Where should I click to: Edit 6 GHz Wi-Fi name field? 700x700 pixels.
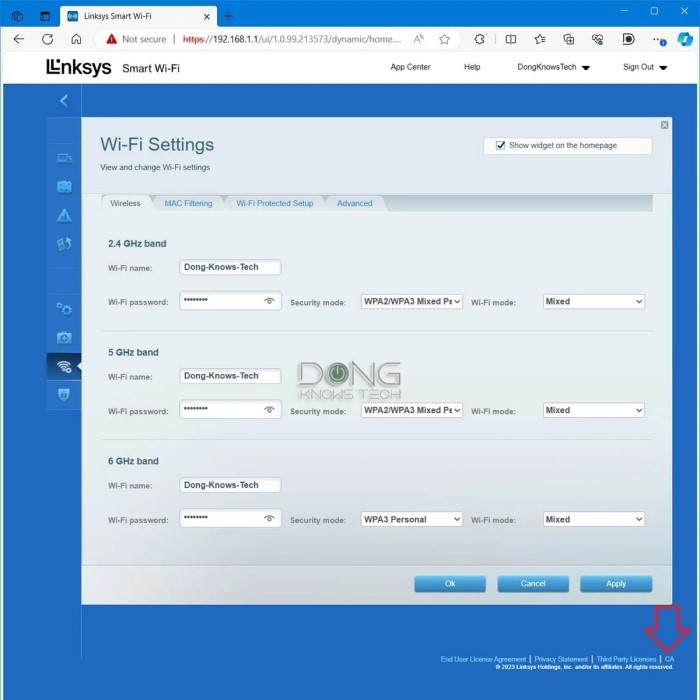(x=230, y=485)
